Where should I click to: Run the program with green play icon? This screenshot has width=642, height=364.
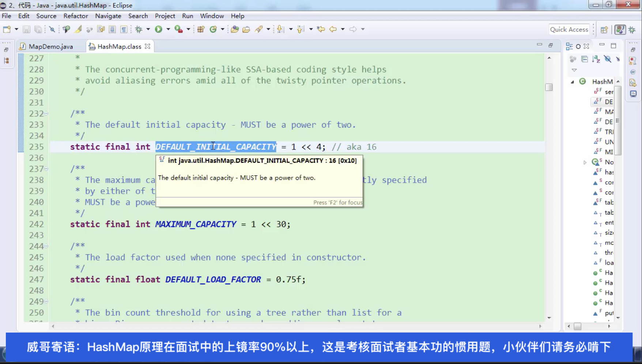click(x=158, y=29)
